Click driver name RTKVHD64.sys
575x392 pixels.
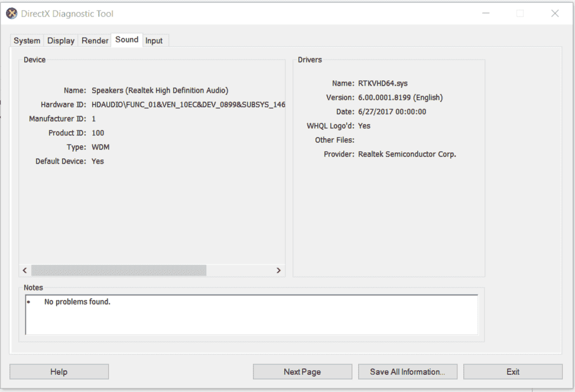pos(383,83)
